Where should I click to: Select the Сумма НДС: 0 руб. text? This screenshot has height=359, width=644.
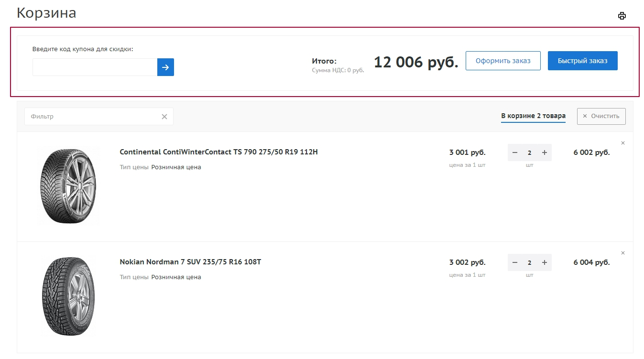tap(338, 70)
